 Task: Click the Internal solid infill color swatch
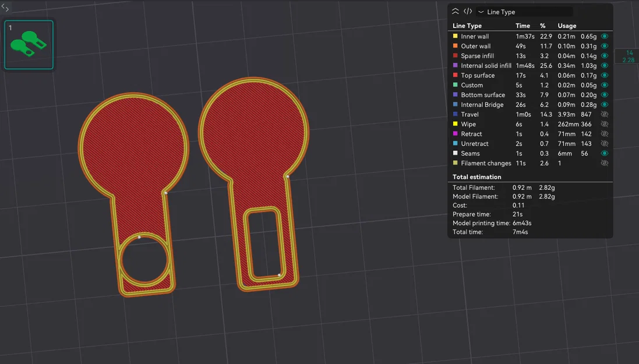click(x=455, y=65)
